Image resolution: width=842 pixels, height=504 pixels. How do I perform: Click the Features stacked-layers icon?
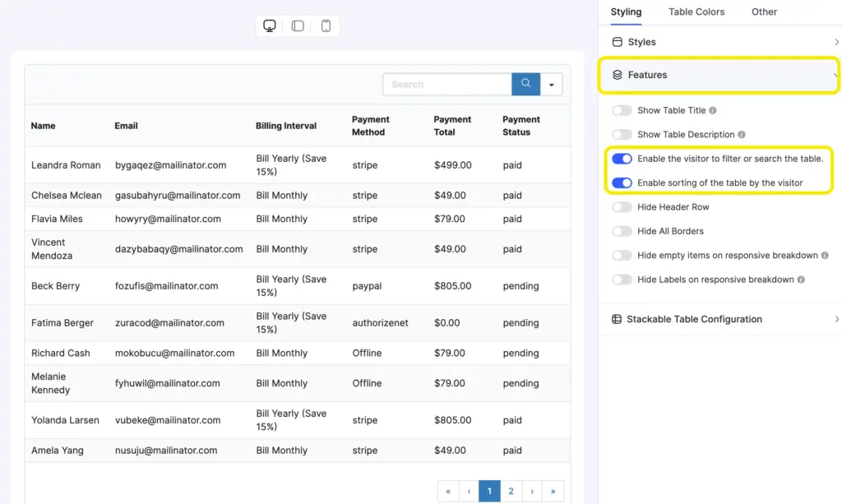pos(619,73)
